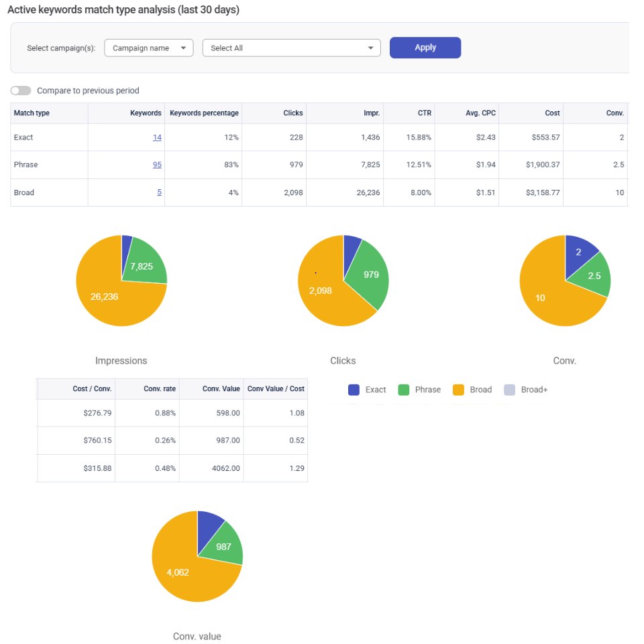Sort table by Avg. CPC column header
Viewport: 644px width, 644px height.
pos(480,113)
